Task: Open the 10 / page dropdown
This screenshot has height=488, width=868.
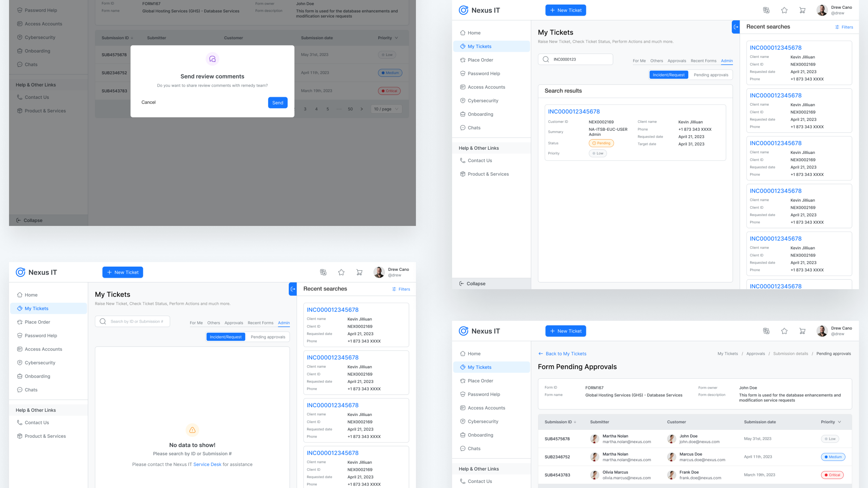Action: 386,109
